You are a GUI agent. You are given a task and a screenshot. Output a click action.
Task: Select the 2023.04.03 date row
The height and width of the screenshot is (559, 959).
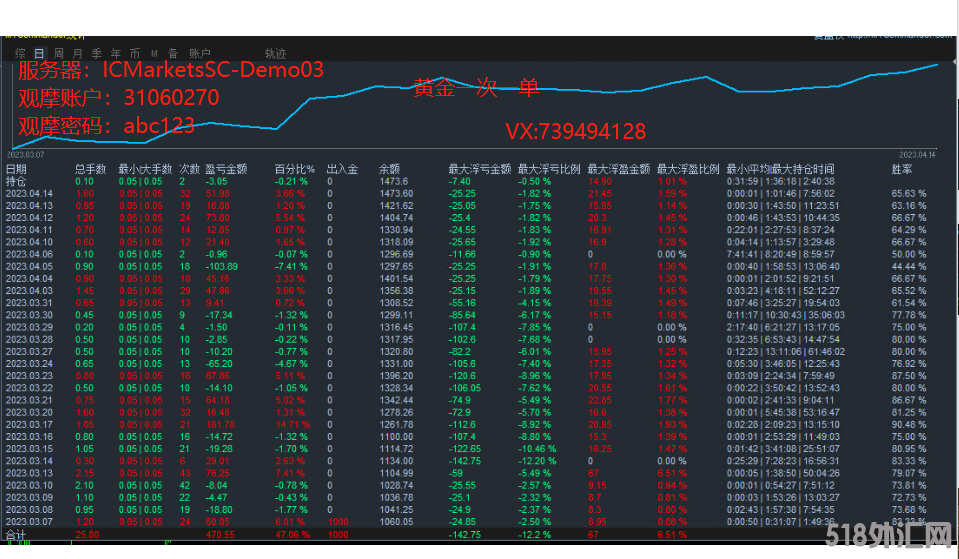click(x=29, y=291)
